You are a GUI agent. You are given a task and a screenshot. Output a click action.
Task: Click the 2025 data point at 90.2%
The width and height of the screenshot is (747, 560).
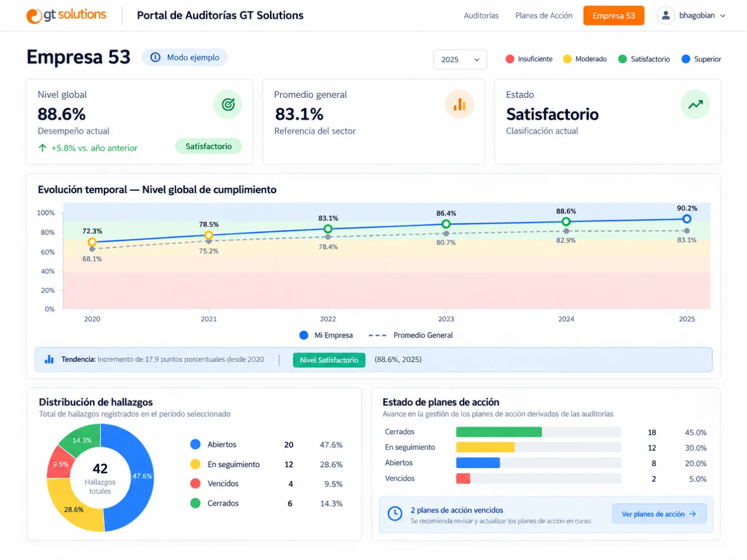(x=687, y=219)
